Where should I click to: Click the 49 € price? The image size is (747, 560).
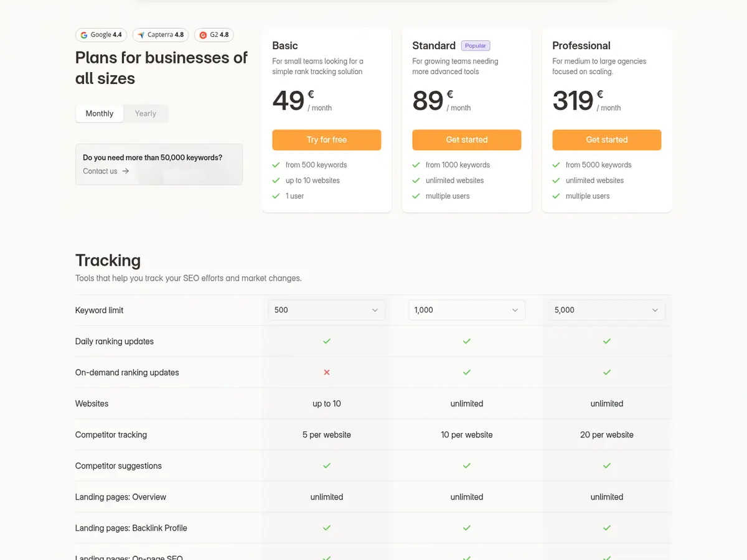point(302,100)
